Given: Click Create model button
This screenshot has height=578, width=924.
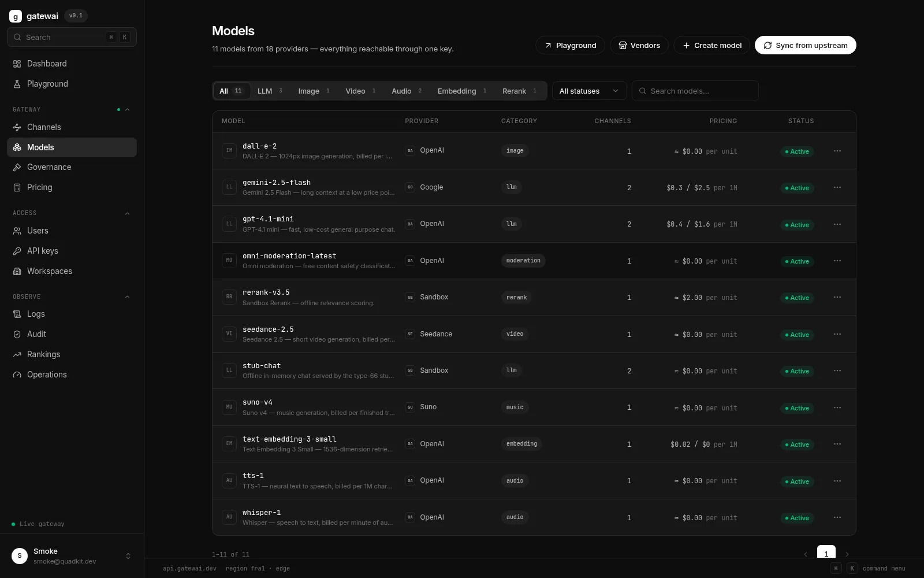Looking at the screenshot, I should point(711,45).
